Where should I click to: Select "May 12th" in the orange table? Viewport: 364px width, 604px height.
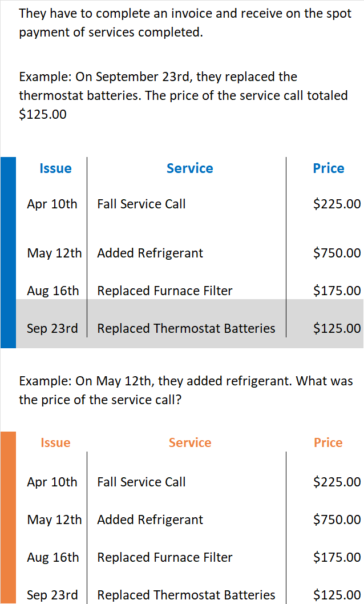pos(54,520)
